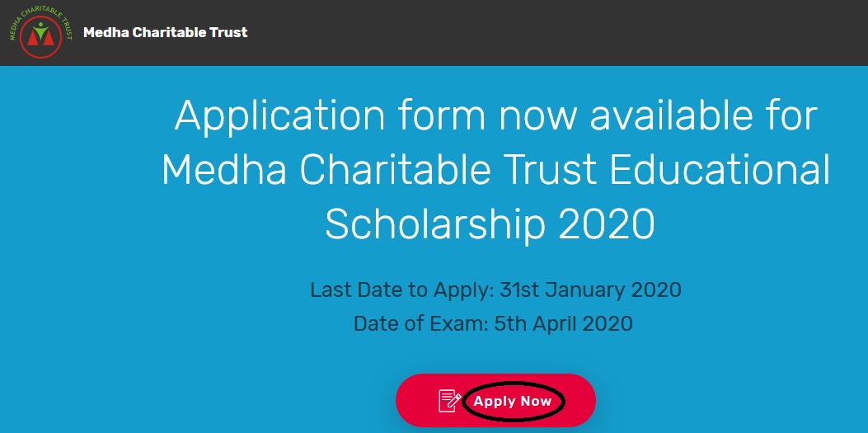Click the 'Date of Exam: 5th April 2020' text

click(x=493, y=323)
